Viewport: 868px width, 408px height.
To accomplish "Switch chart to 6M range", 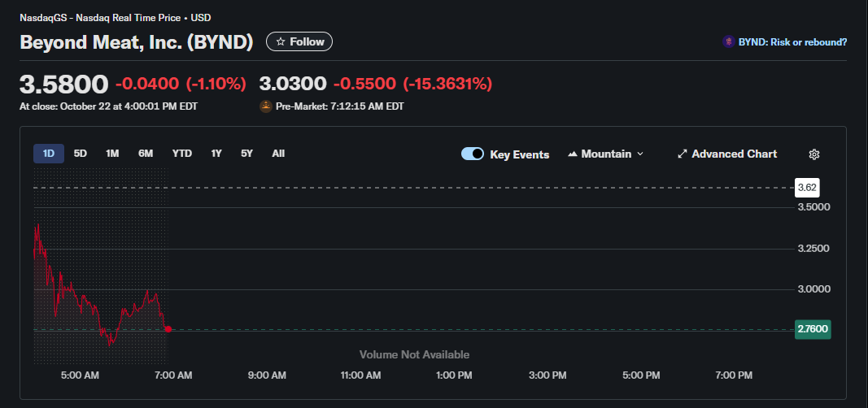I will pyautogui.click(x=146, y=154).
